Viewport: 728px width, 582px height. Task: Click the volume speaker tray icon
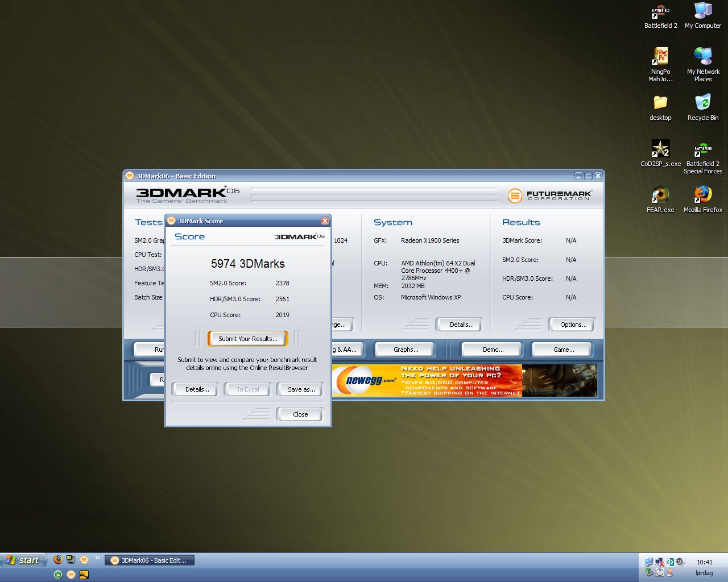(x=680, y=562)
